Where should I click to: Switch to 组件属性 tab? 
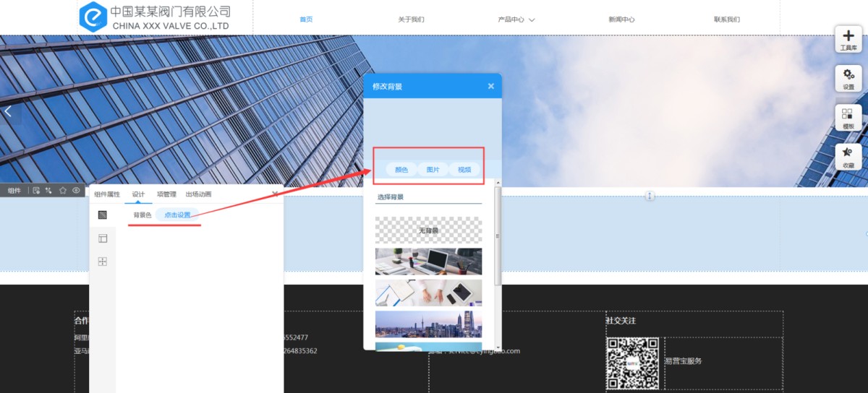tap(108, 194)
